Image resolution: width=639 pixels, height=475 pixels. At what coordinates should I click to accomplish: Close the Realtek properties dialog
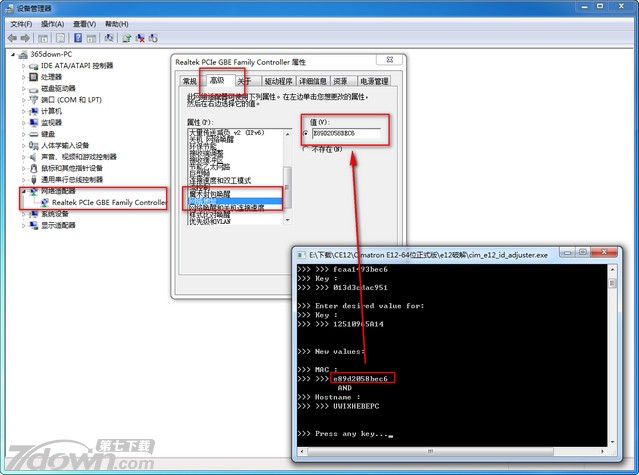[x=390, y=59]
